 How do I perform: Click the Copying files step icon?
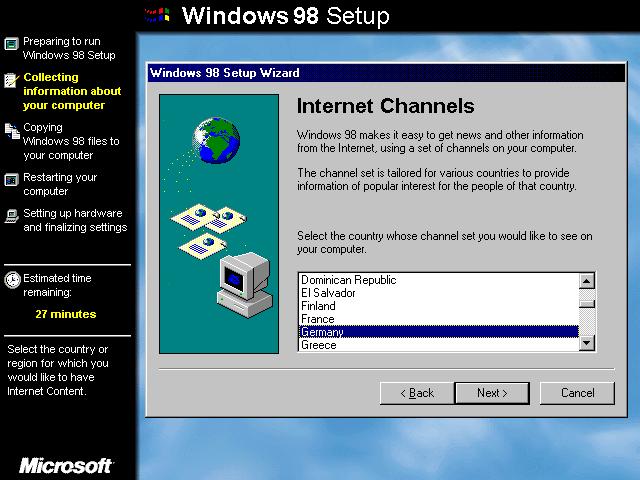tap(12, 131)
